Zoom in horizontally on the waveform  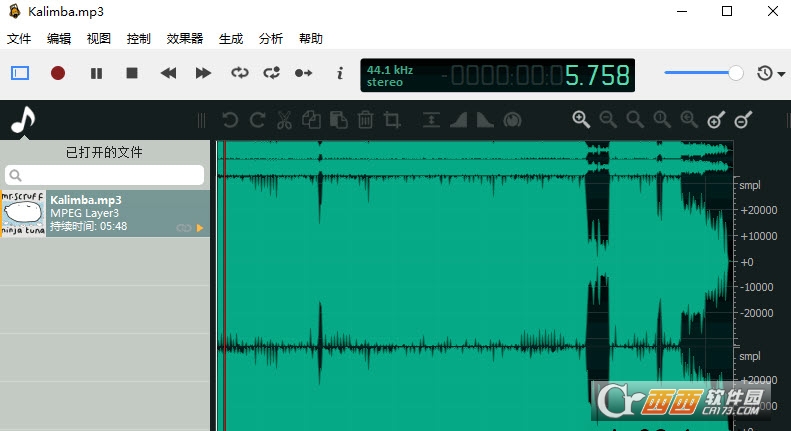click(581, 120)
